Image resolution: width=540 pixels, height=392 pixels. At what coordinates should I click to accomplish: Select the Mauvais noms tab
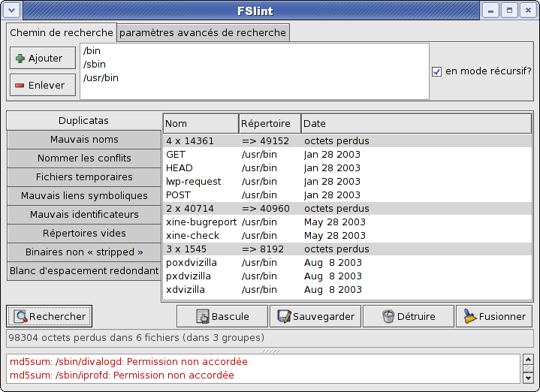click(84, 140)
